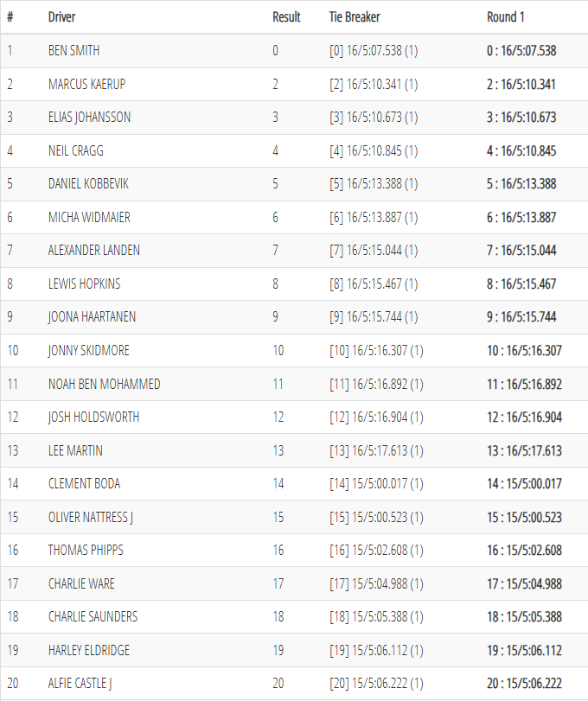This screenshot has height=701, width=588.
Task: Click position number 13 link
Action: click(12, 450)
